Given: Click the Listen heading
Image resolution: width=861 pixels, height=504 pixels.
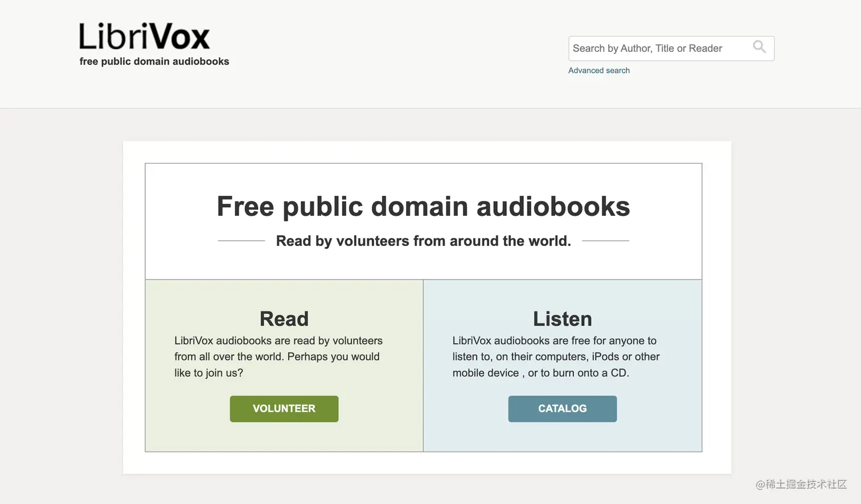Looking at the screenshot, I should click(x=563, y=319).
